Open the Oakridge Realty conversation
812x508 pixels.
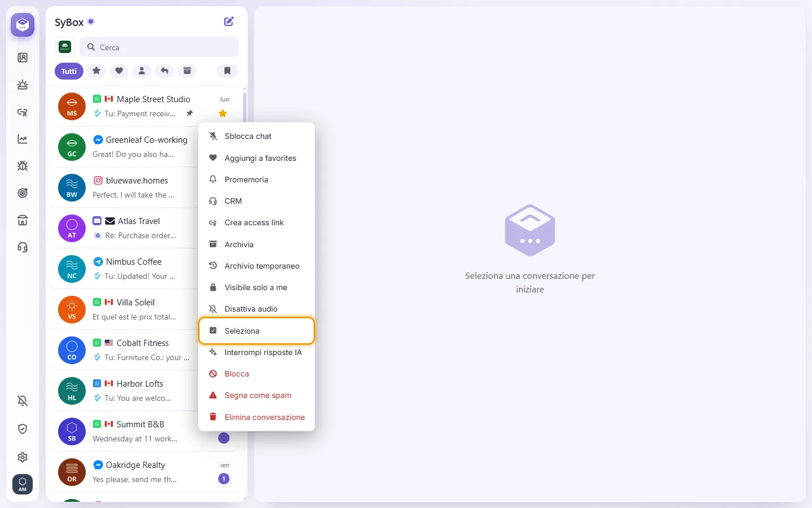point(144,472)
